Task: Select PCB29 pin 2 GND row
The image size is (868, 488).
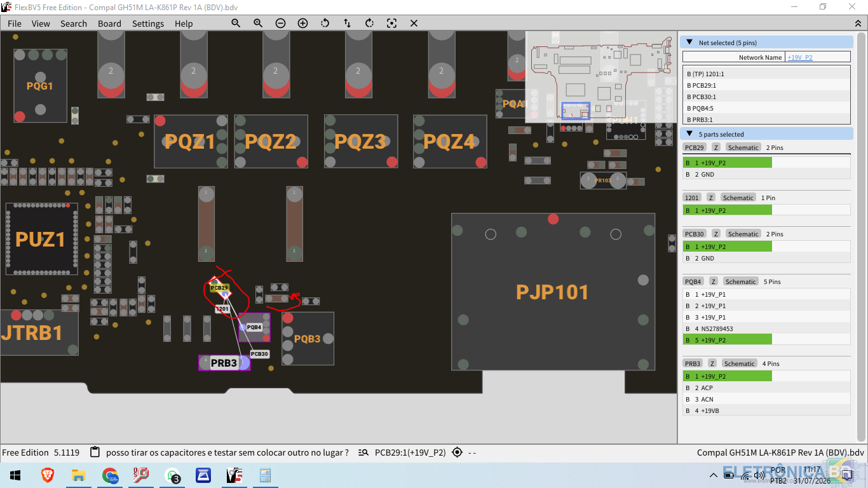Action: pos(766,174)
